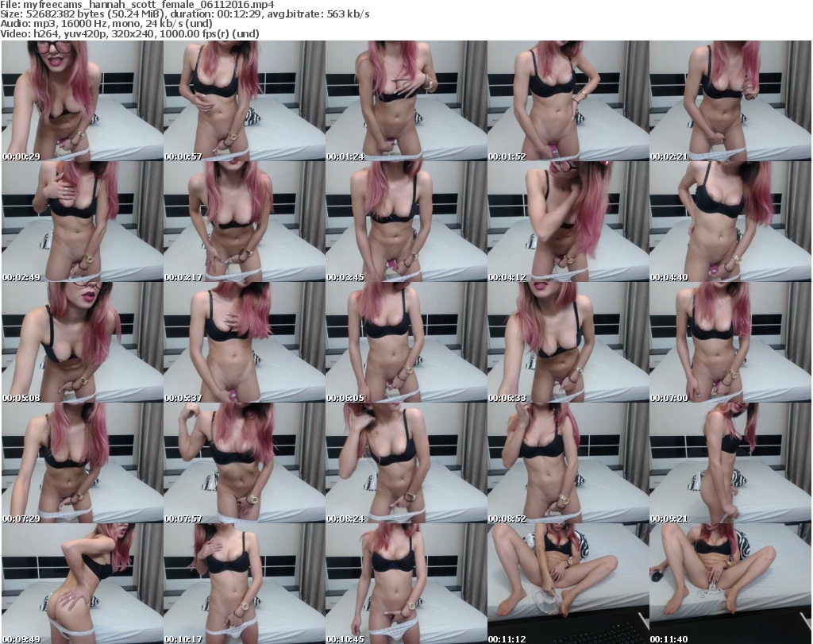
Task: Click the 00:06:33 timestamp label
Action: point(508,398)
